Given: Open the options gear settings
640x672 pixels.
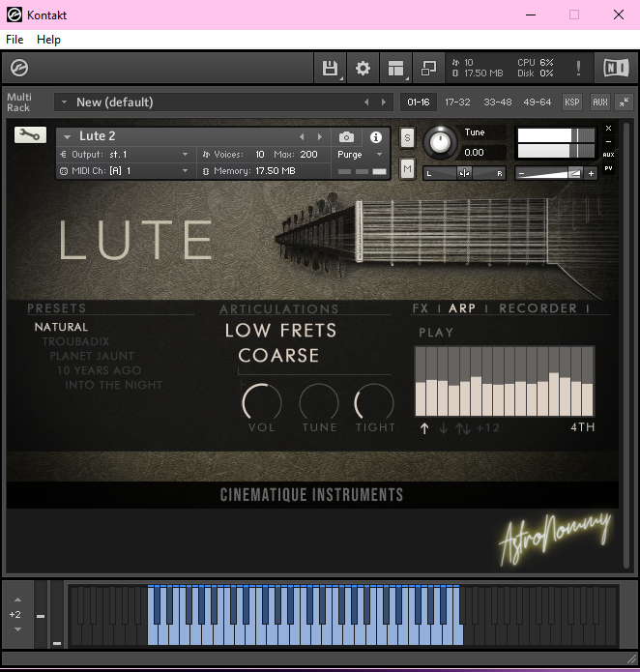Looking at the screenshot, I should coord(363,68).
